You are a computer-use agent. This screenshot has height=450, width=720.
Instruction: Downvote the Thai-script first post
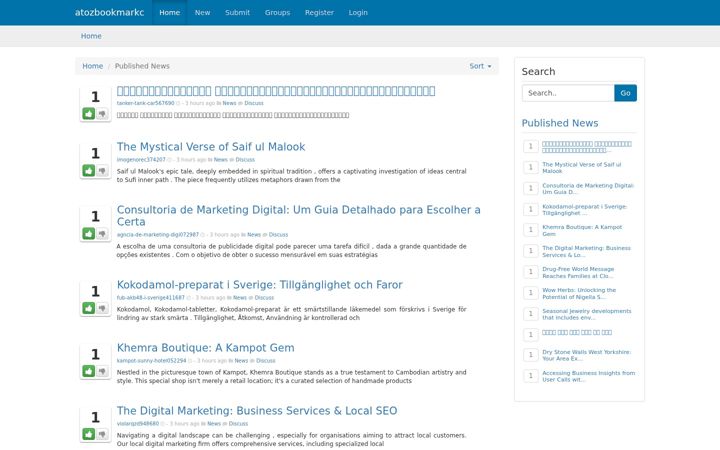(102, 113)
